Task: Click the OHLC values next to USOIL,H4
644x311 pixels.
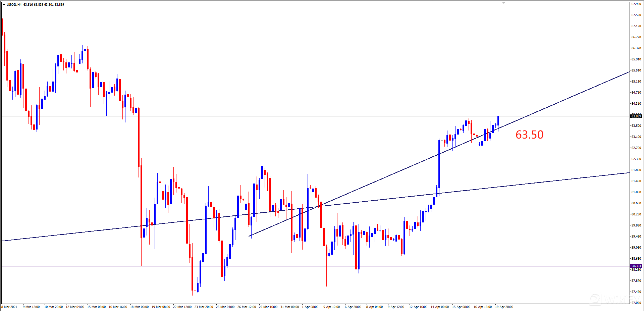Action: pyautogui.click(x=44, y=5)
